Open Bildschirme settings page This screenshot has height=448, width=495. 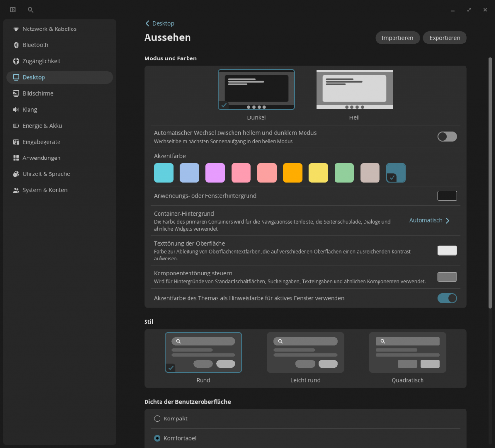38,93
